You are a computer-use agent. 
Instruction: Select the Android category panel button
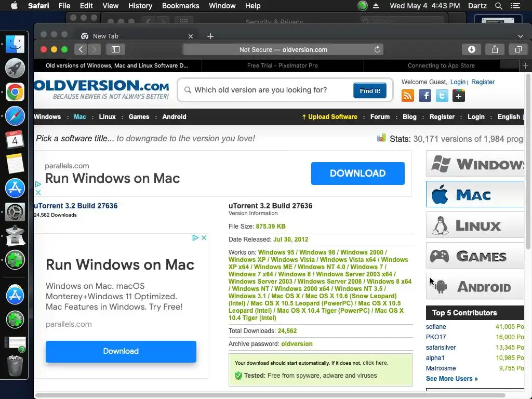(475, 286)
